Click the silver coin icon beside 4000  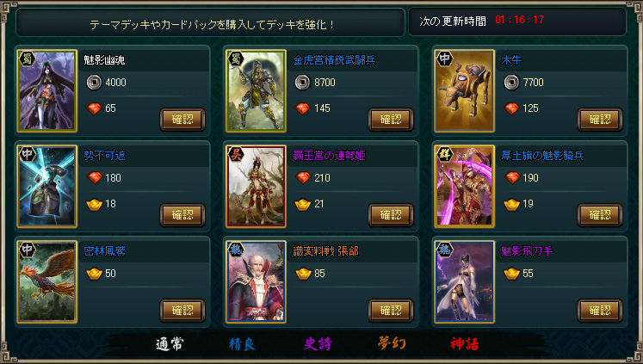[x=94, y=83]
